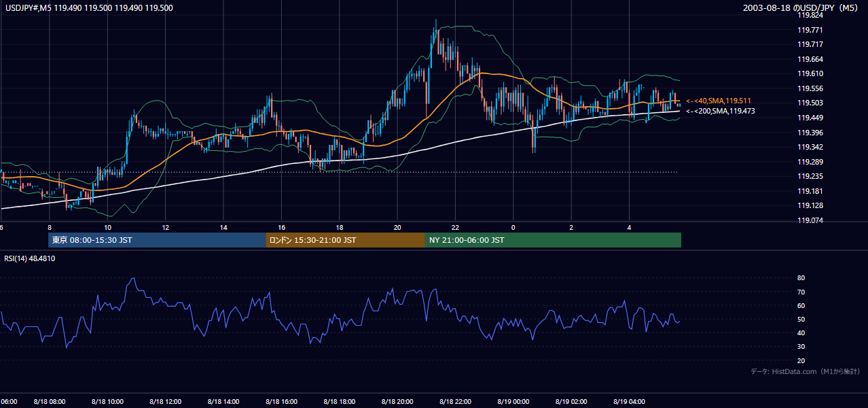Click the 8/18 10:00 time axis label
868x408 pixels.
tap(108, 402)
